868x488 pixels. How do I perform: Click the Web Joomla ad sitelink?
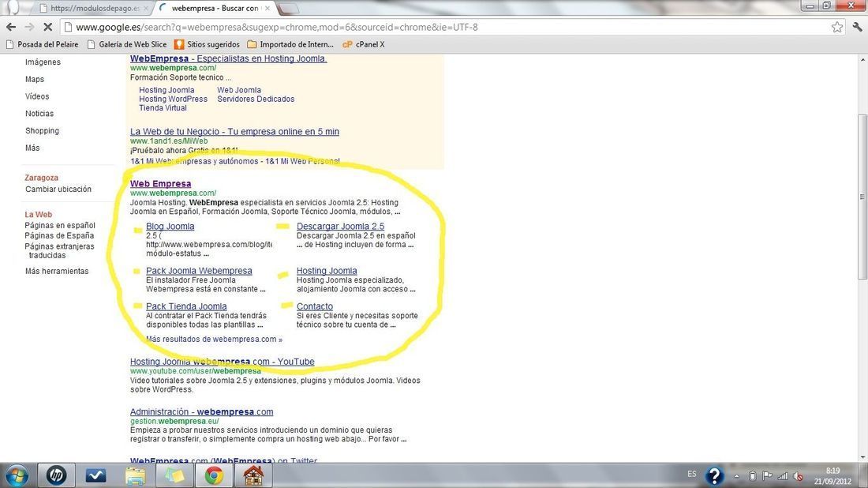[x=238, y=90]
